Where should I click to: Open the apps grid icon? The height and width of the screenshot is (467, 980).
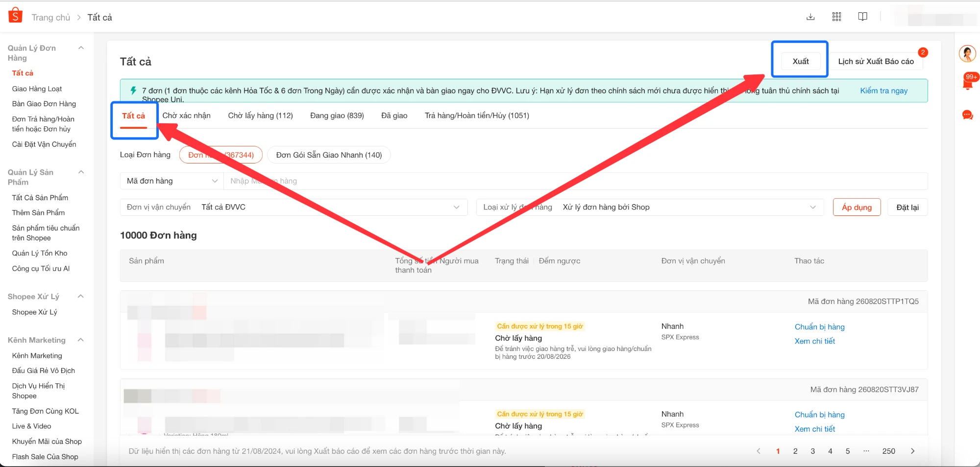[x=837, y=17]
